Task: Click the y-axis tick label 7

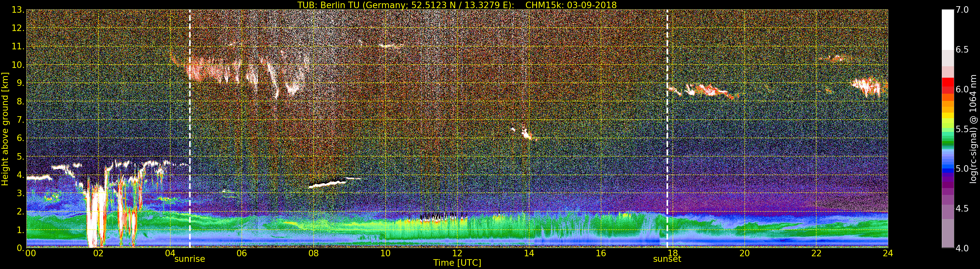Action: click(x=20, y=120)
